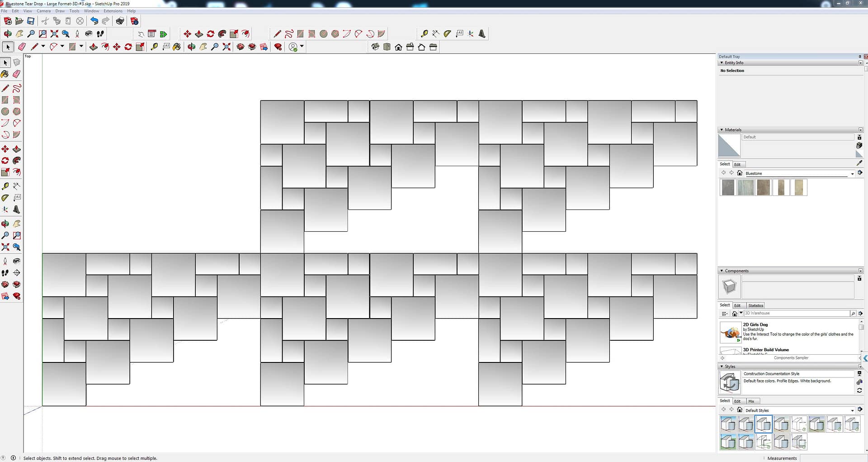The height and width of the screenshot is (462, 868).
Task: Open the Extensions menu
Action: [x=113, y=11]
